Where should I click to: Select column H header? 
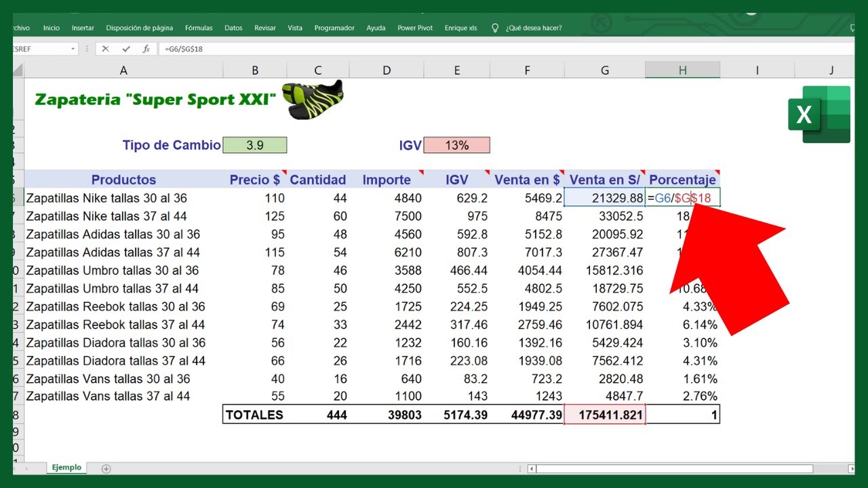pos(683,70)
